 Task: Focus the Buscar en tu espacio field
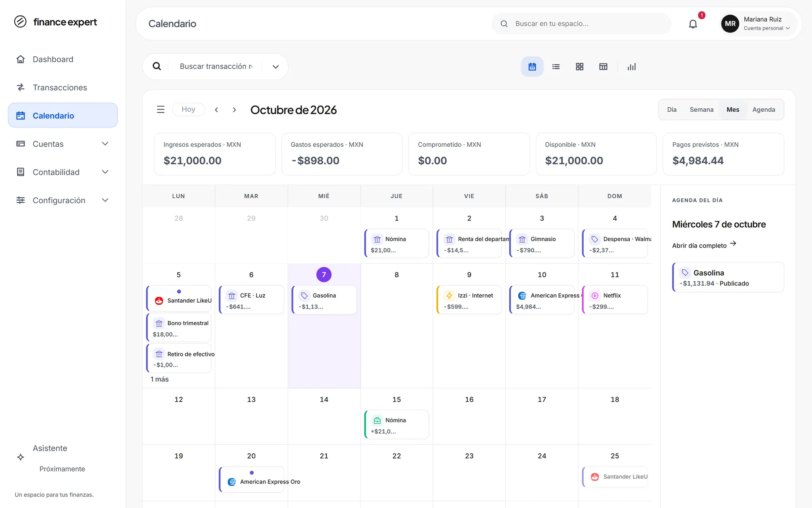click(581, 24)
